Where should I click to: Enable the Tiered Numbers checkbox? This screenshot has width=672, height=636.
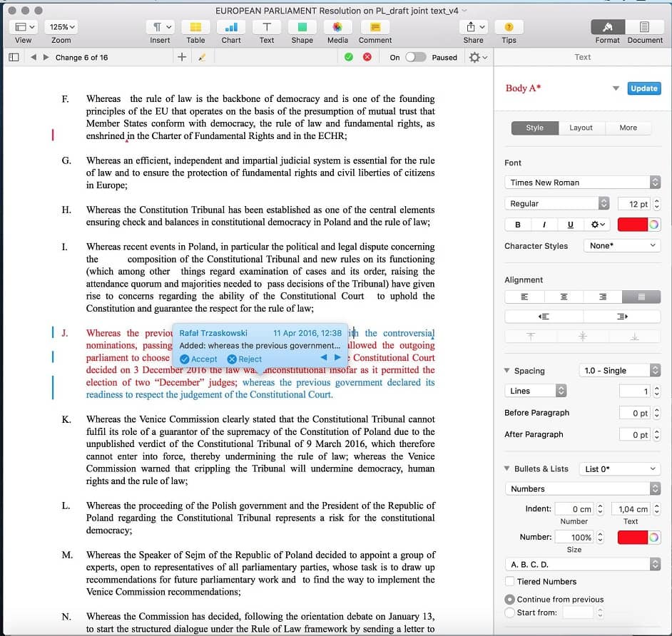[x=509, y=582]
